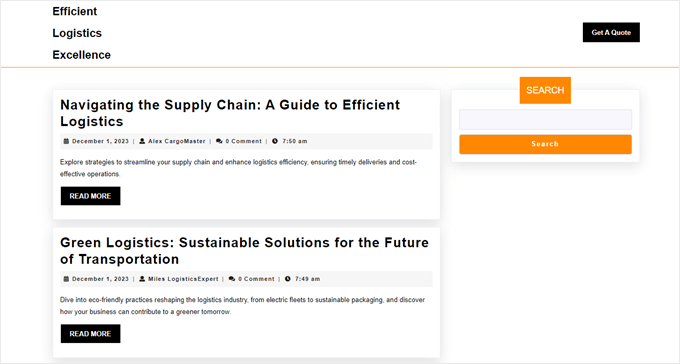Open 0 Comment link on Green Logistics post
Image resolution: width=680 pixels, height=364 pixels.
256,279
